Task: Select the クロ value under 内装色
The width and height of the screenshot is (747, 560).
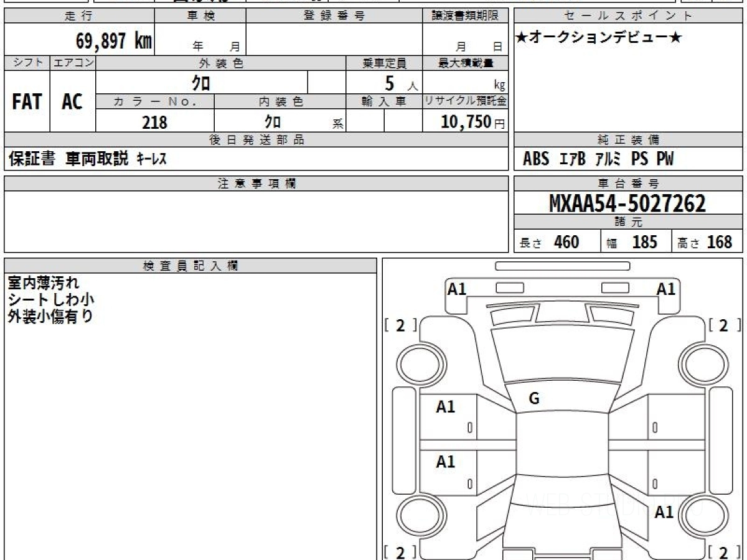Action: [x=272, y=122]
